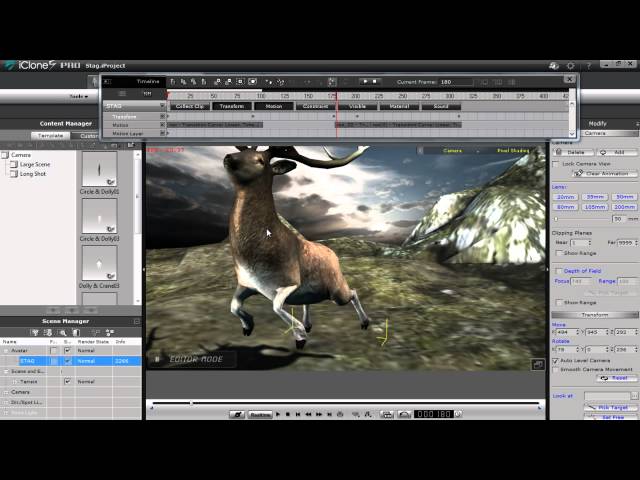Click the second Scene Manager toolbar icon

48,333
